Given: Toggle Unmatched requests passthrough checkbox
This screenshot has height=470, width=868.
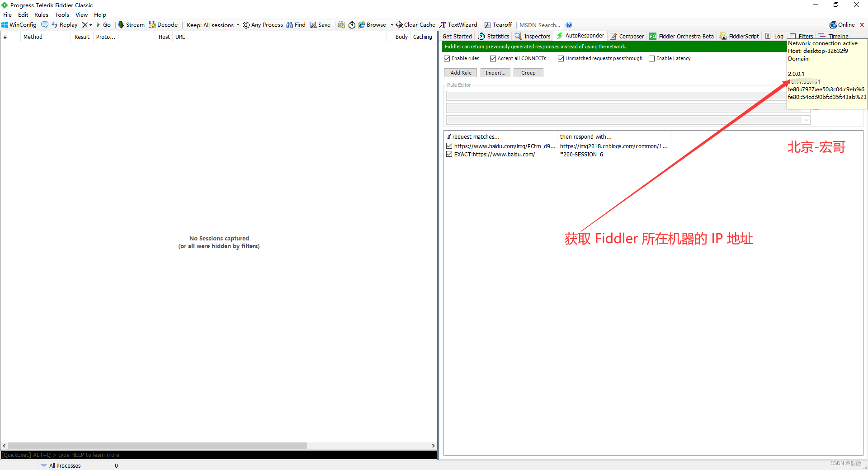Looking at the screenshot, I should tap(561, 58).
